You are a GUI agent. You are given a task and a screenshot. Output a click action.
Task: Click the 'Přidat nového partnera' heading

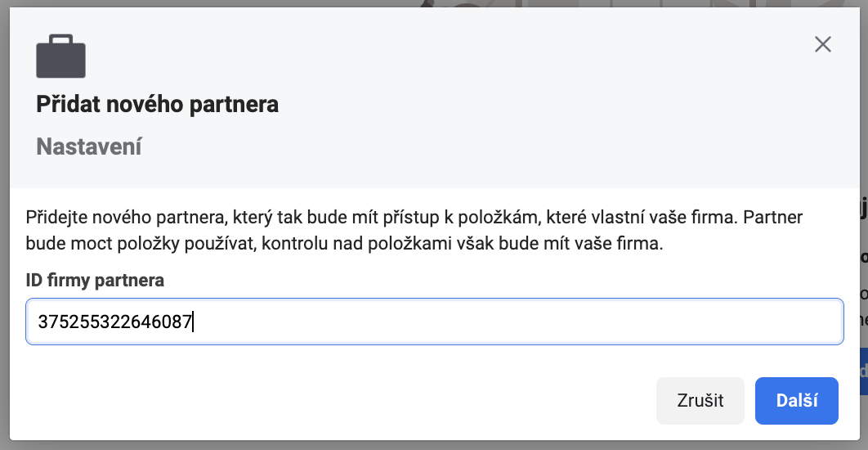157,104
